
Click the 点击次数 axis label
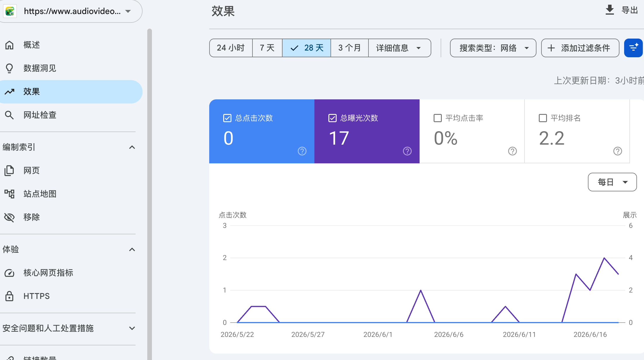point(233,215)
